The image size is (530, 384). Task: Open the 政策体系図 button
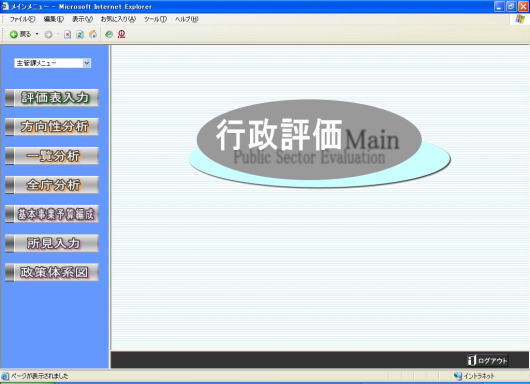point(52,272)
